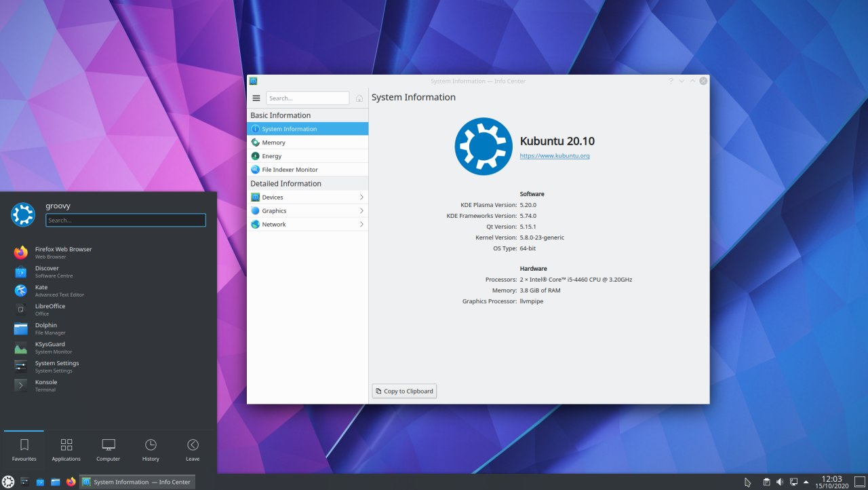
Task: Click the Kubuntu application launcher button on taskbar
Action: click(x=8, y=482)
